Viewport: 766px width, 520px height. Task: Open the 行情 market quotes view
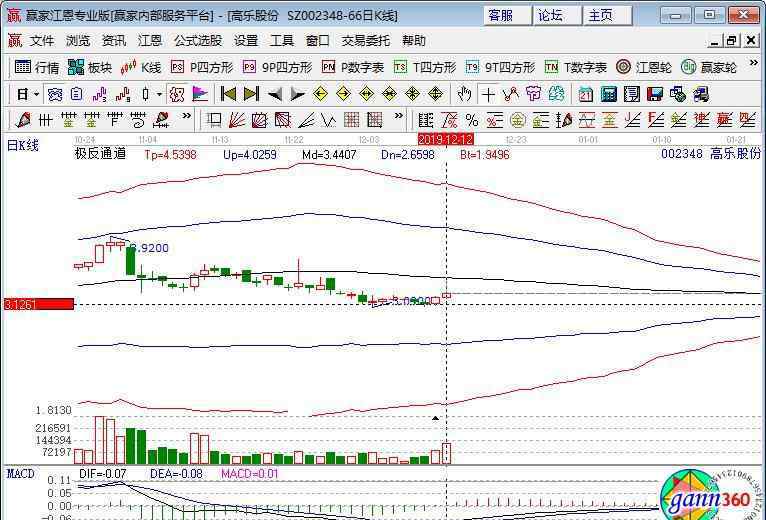point(37,67)
